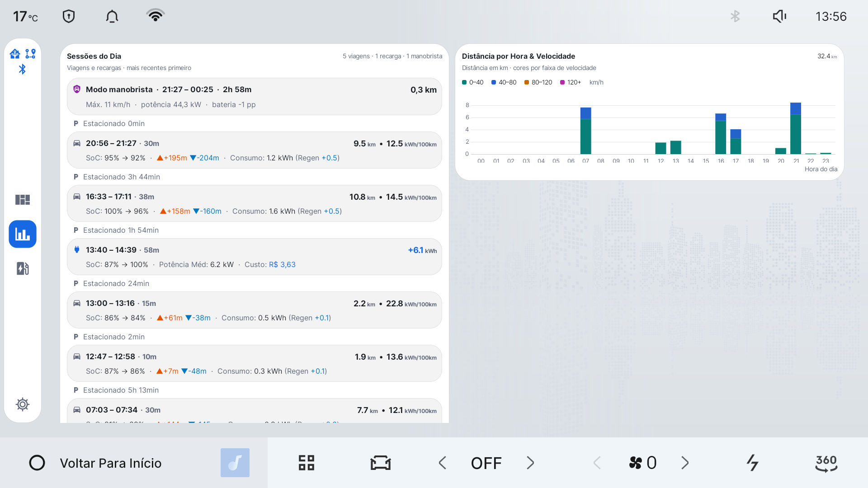Select the 13:00 – 13:16 trip entry
Screen dimensions: 868x488
[x=255, y=310]
